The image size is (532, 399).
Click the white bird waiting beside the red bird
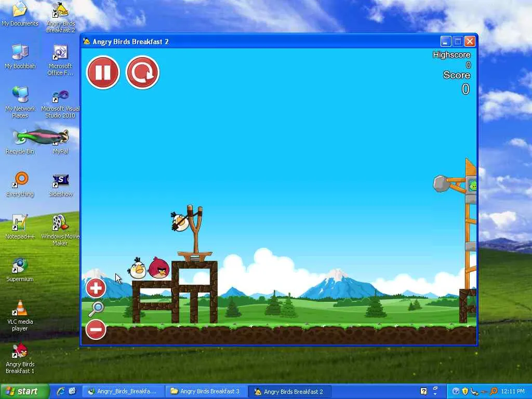[x=137, y=269]
